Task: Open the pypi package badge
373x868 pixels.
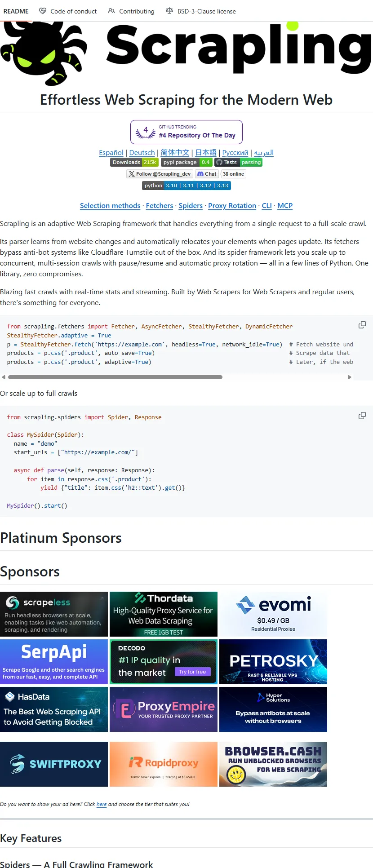Action: 186,162
